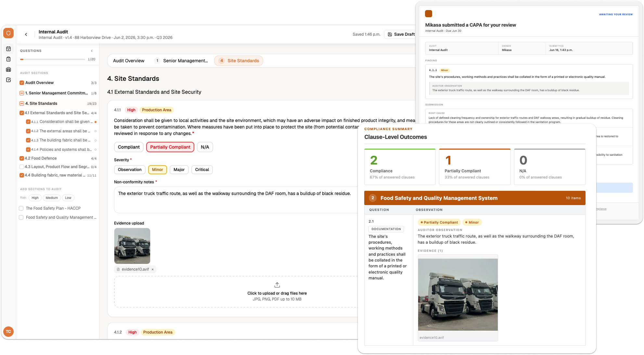
Task: Open the library archive sidebar icon
Action: [8, 69]
